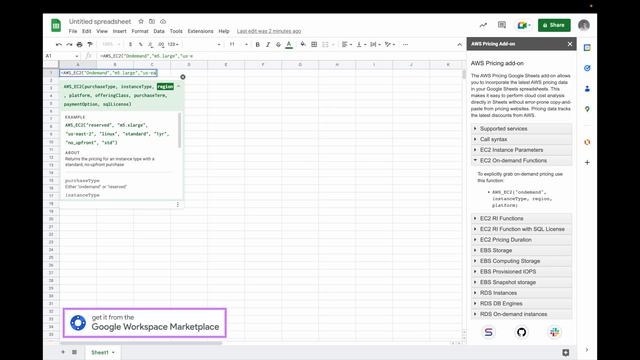Click the Move to folder icon
640x360 pixels.
[152, 21]
